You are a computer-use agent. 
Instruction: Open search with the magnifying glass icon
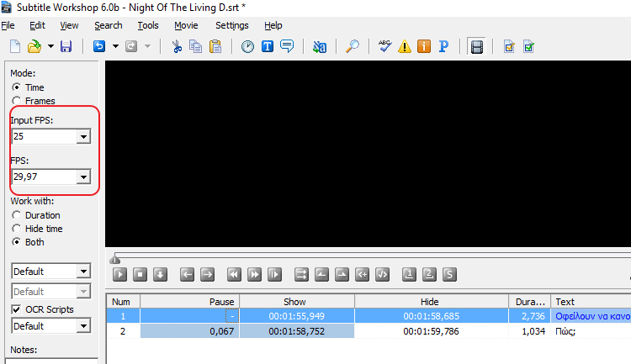click(x=353, y=47)
